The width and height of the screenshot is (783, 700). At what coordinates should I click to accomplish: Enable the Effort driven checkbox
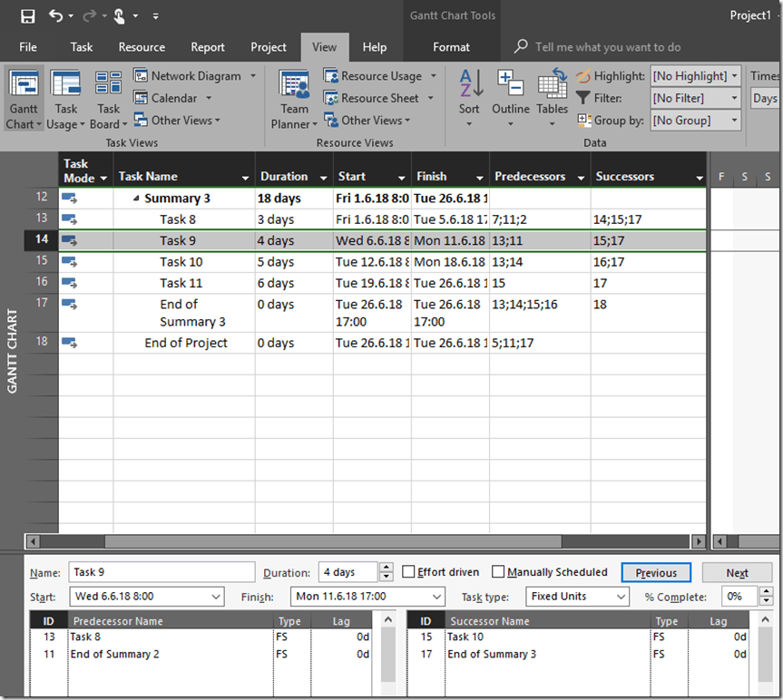(x=409, y=572)
